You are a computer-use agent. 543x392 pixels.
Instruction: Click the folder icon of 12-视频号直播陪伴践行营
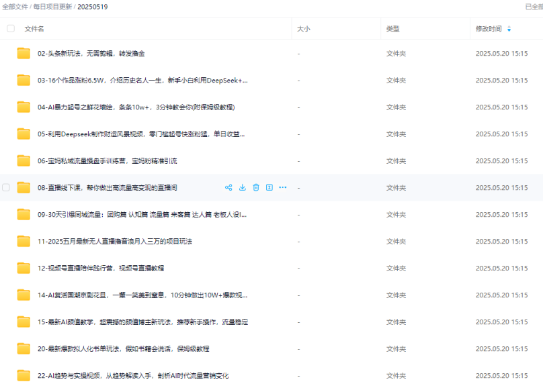24,268
